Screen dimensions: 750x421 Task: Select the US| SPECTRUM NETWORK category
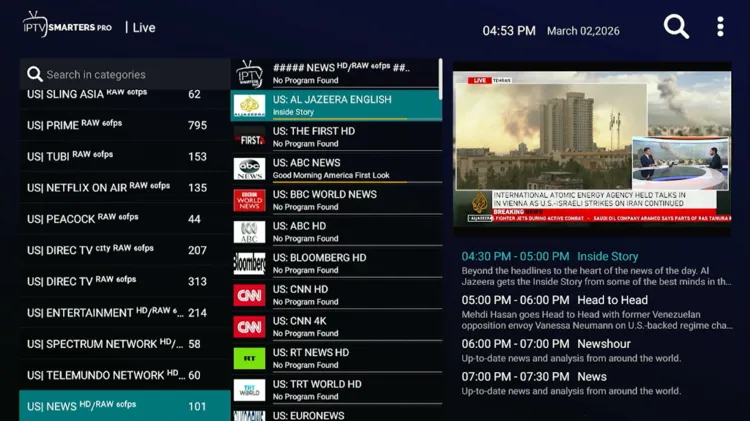pyautogui.click(x=125, y=344)
